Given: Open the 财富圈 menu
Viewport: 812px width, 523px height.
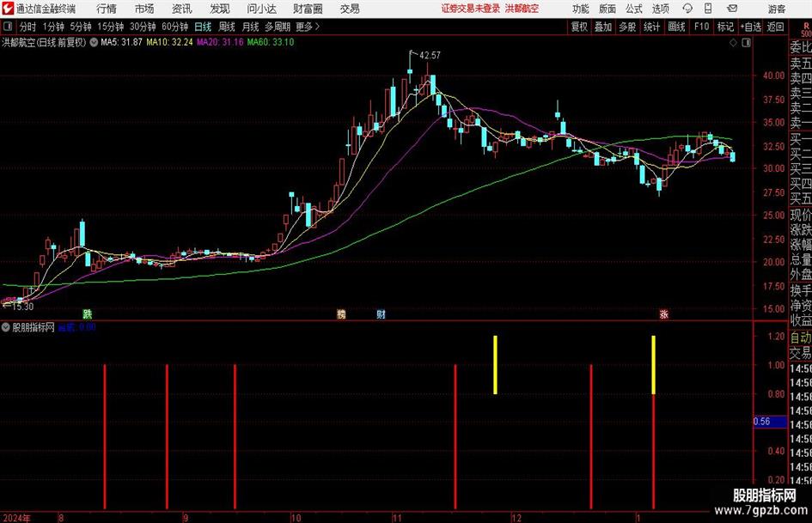Looking at the screenshot, I should pos(308,9).
